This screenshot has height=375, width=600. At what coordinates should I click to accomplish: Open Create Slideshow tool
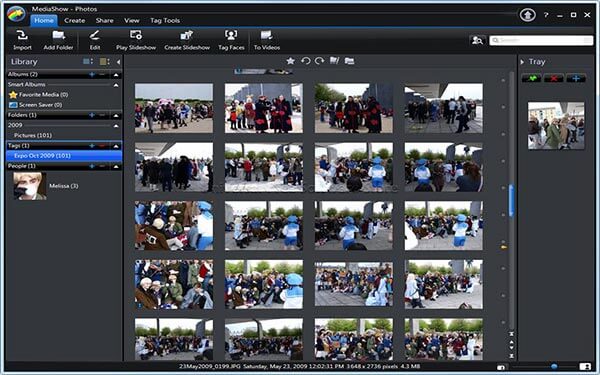(x=187, y=40)
